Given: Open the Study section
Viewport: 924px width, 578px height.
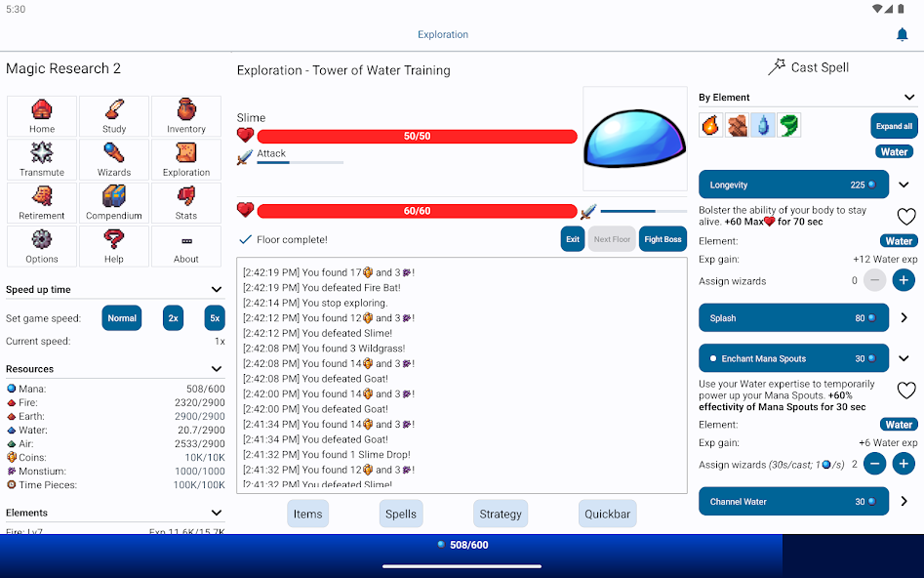Looking at the screenshot, I should point(114,115).
